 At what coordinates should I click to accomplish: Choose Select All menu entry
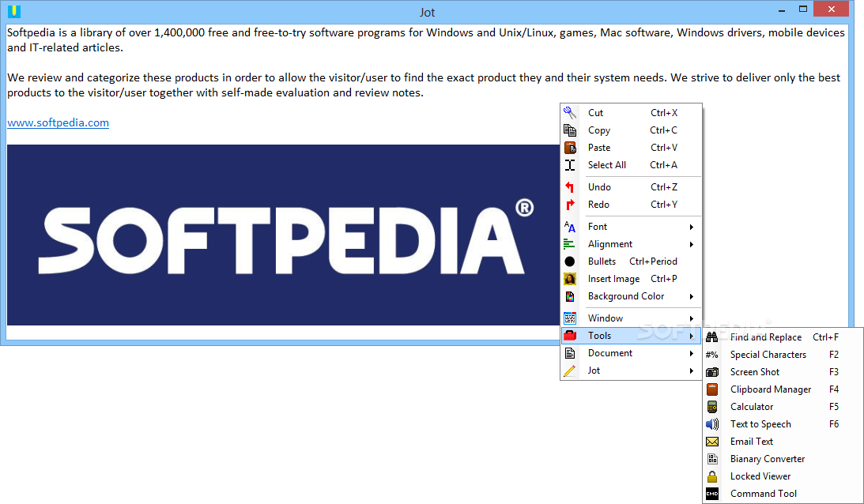(x=631, y=165)
